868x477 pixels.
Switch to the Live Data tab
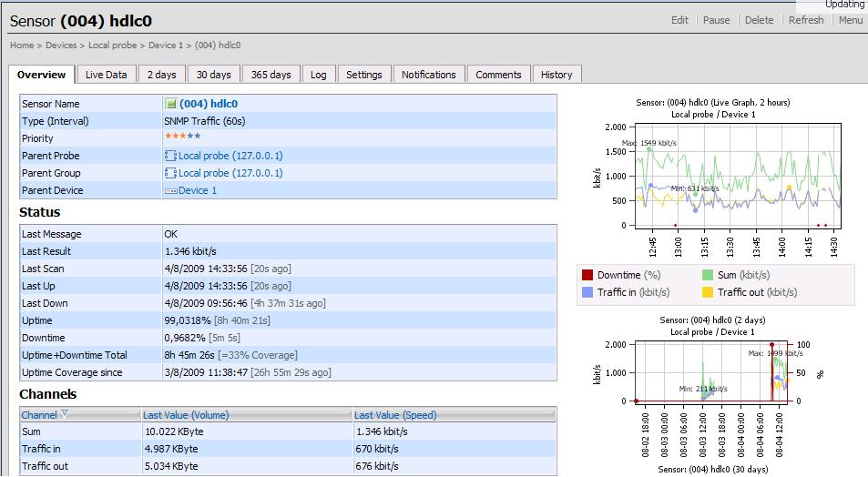pyautogui.click(x=107, y=75)
